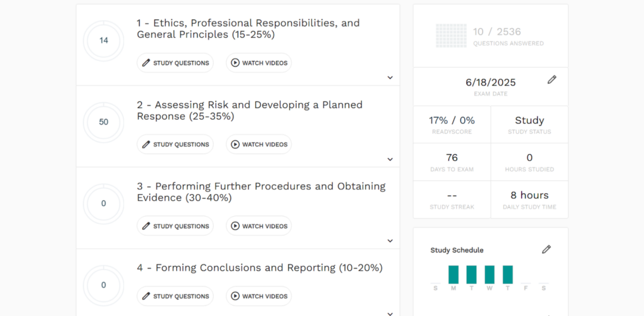The height and width of the screenshot is (316, 644).
Task: Click the pencil icon beside the exam date
Action: coord(552,80)
